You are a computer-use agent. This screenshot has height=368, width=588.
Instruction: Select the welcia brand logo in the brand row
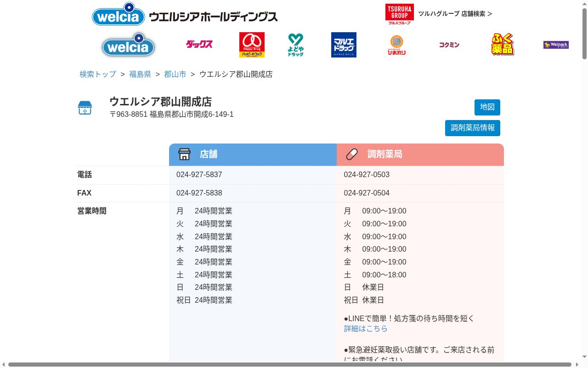point(128,45)
